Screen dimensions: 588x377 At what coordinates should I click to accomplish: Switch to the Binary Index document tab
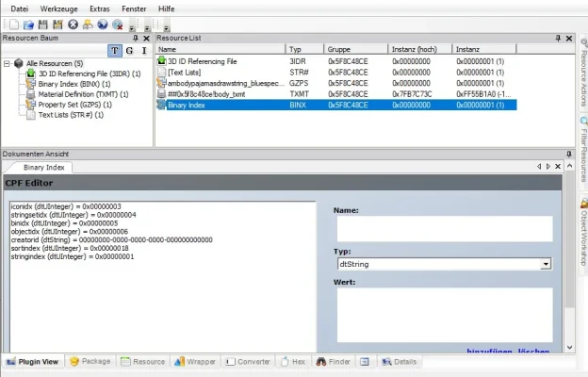pos(43,168)
